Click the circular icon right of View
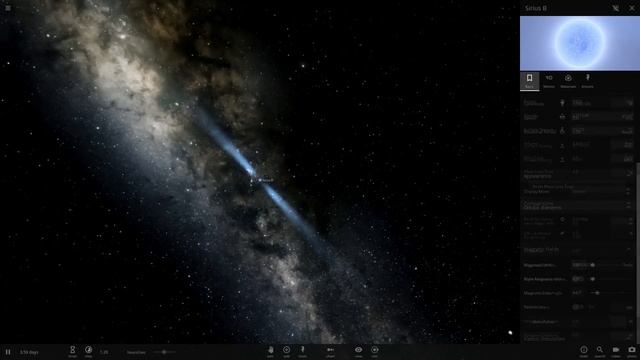The width and height of the screenshot is (640, 360). click(x=374, y=351)
